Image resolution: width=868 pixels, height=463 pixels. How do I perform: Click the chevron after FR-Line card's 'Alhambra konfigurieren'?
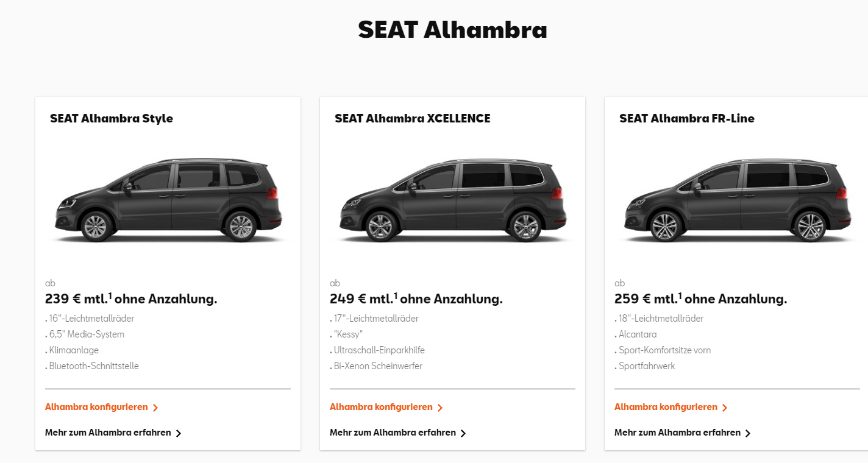(x=725, y=408)
